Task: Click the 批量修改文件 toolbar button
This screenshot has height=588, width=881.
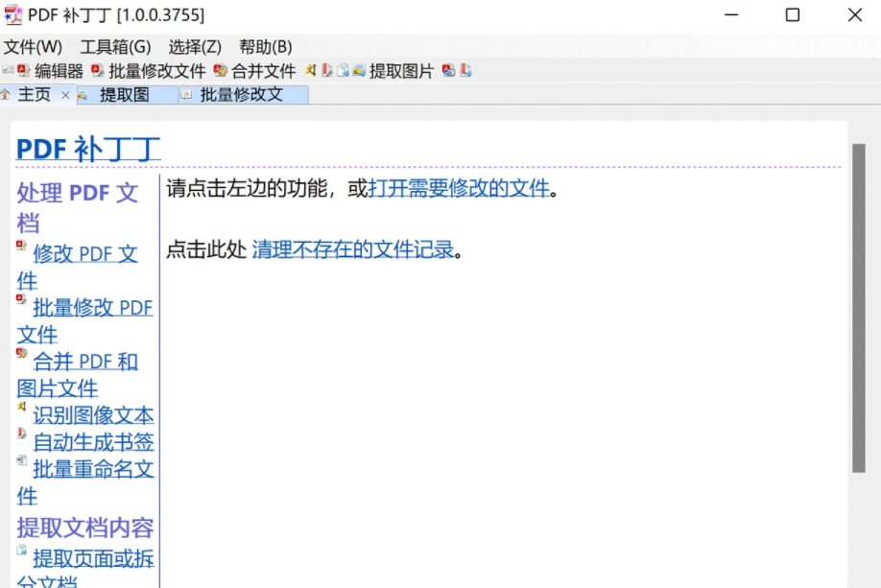Action: click(149, 71)
